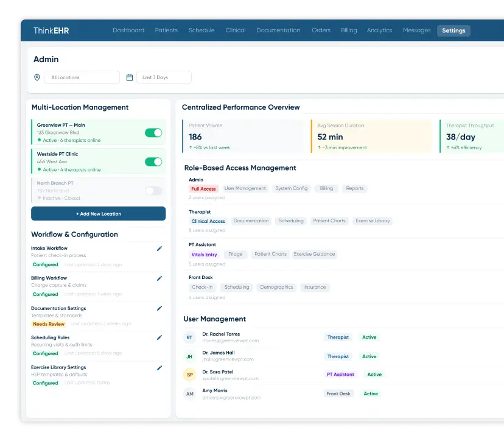
Task: Click the User Management permission tag
Action: [245, 188]
